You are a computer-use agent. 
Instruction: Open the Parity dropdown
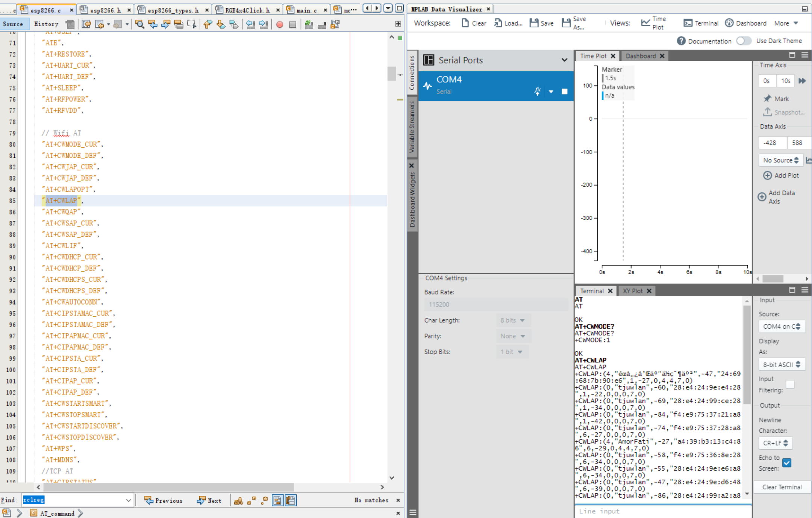point(513,336)
